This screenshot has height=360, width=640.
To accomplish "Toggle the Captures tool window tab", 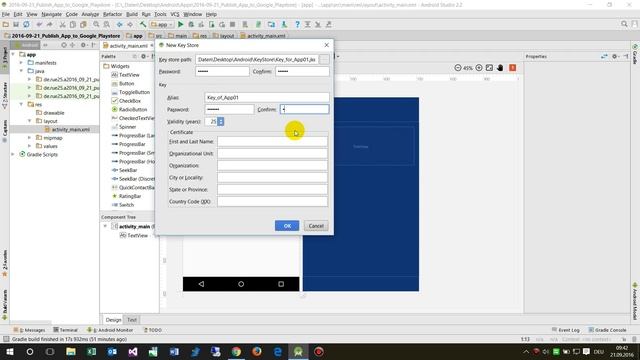I will point(4,131).
